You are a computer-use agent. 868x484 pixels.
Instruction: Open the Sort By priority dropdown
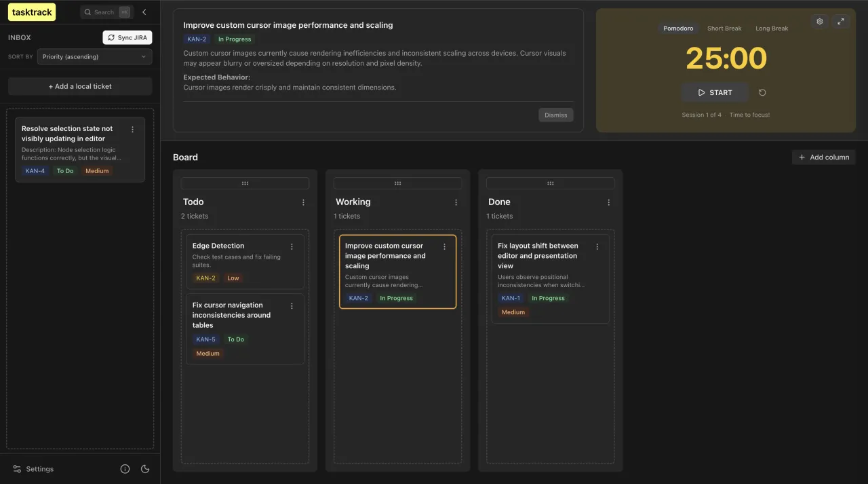pyautogui.click(x=95, y=56)
